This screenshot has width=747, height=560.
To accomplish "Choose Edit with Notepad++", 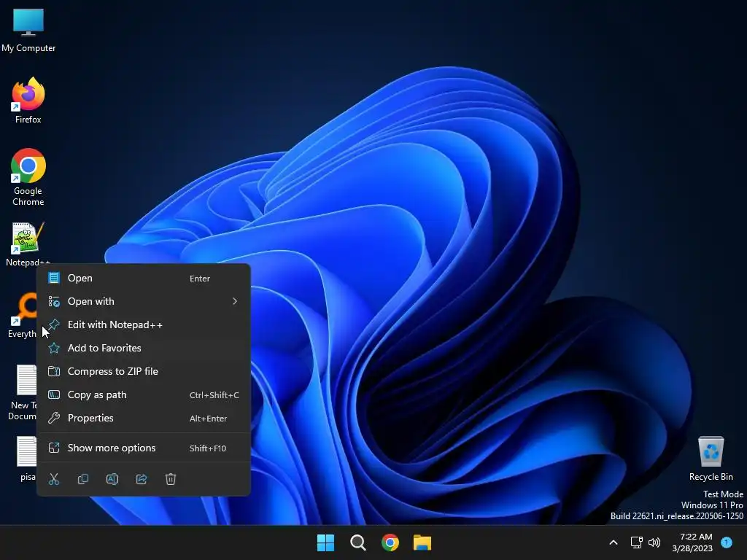I will click(x=144, y=324).
